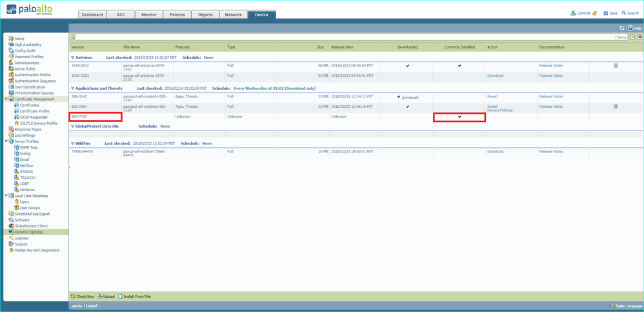The height and width of the screenshot is (312, 644).
Task: Collapse the Antivirus section
Action: point(73,57)
